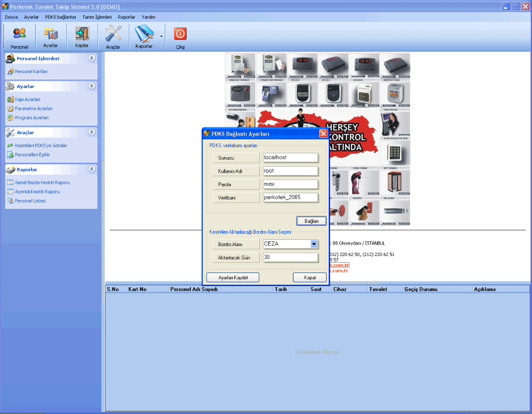Open the Kapılar toolbar icon
The image size is (532, 414).
click(x=82, y=37)
